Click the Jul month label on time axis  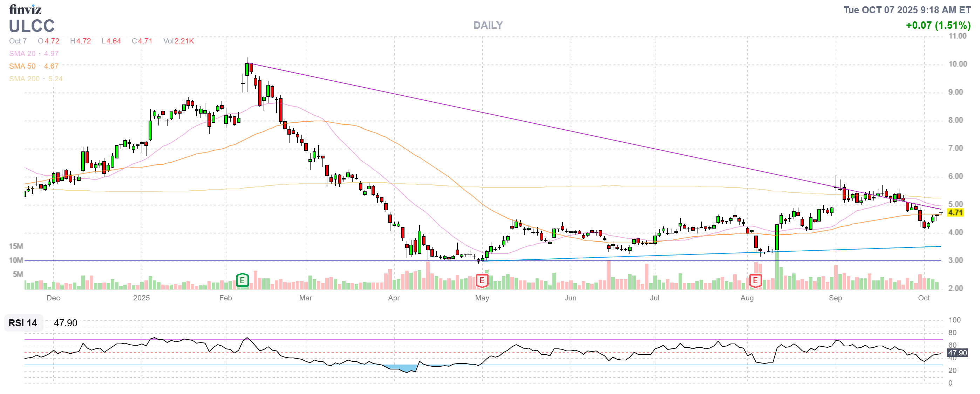coord(654,298)
